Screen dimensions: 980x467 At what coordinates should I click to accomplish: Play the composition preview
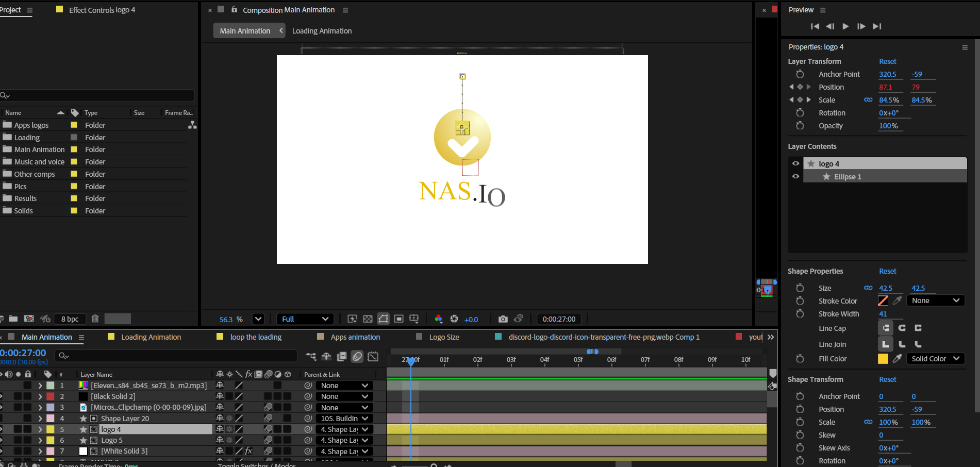coord(845,26)
